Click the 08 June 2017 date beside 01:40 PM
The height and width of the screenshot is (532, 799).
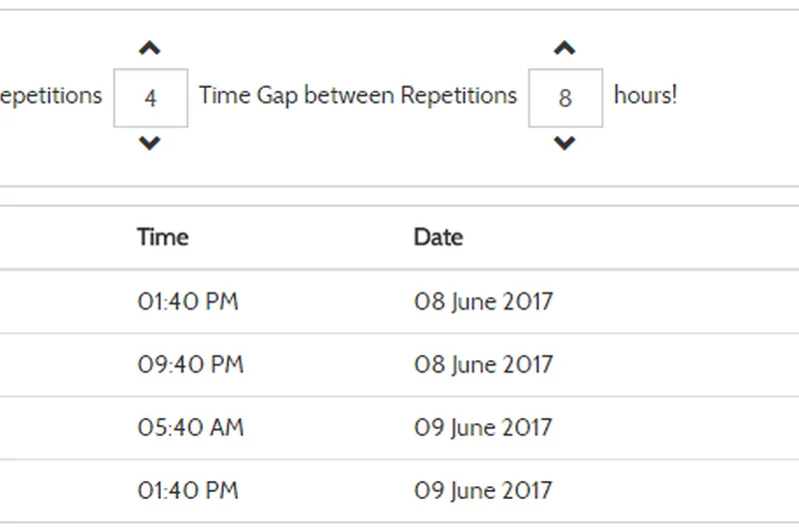(x=483, y=301)
